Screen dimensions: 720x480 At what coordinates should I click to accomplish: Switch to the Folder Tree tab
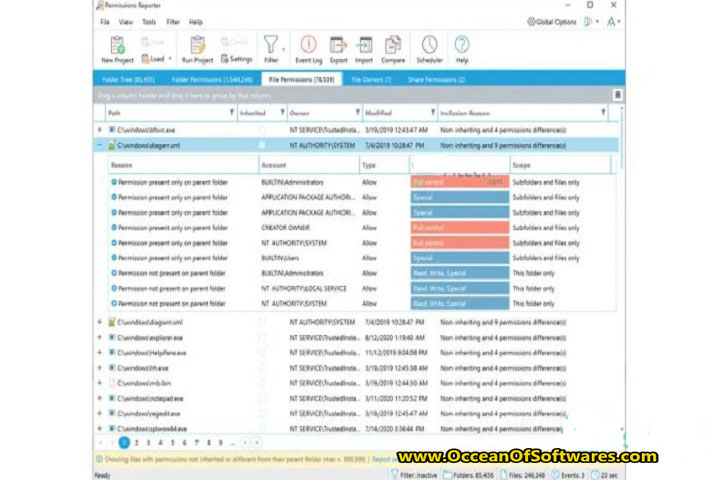tap(128, 79)
